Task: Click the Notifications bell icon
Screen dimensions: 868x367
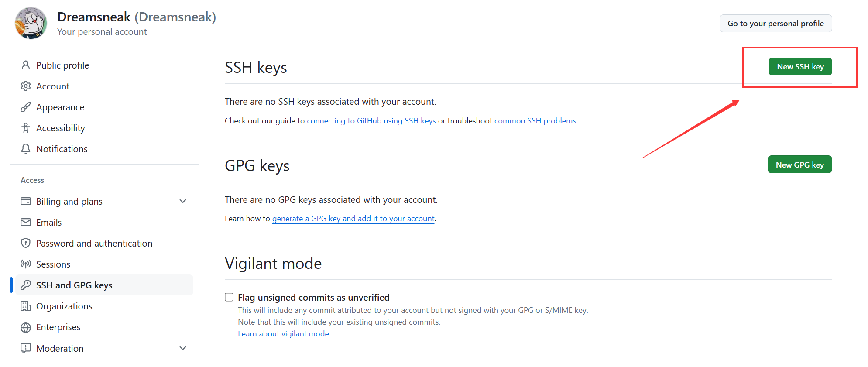Action: (x=26, y=149)
